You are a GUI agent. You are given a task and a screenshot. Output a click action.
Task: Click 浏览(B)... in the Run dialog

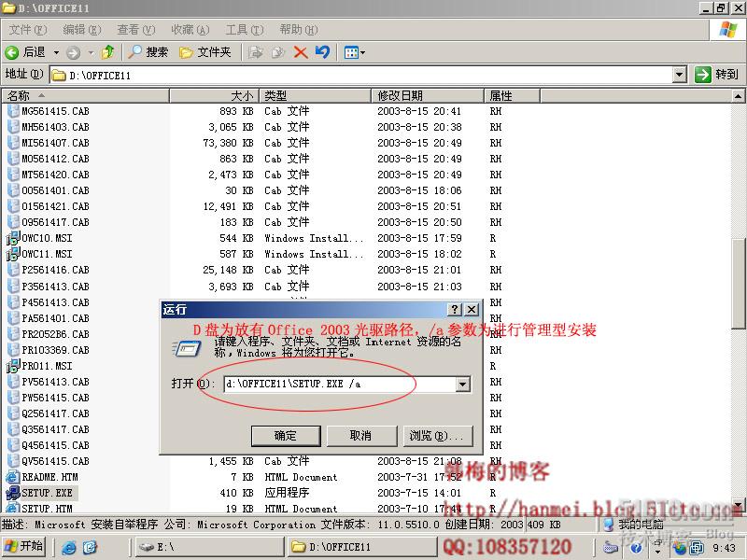coord(437,436)
